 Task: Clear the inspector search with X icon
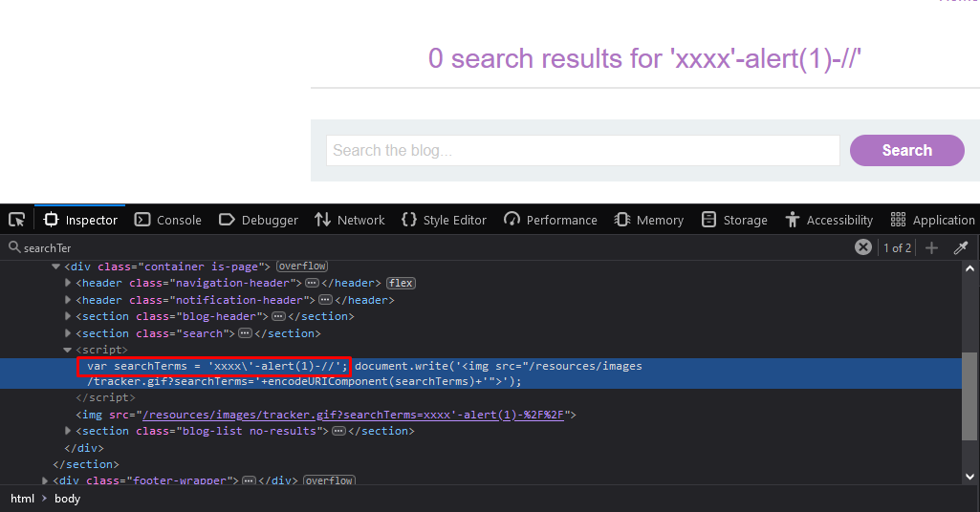[862, 247]
